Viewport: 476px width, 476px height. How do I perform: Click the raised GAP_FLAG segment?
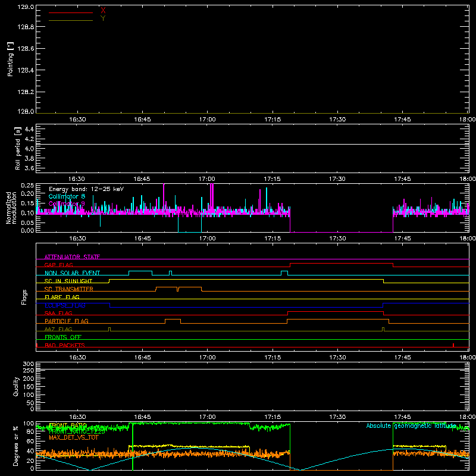click(x=342, y=264)
